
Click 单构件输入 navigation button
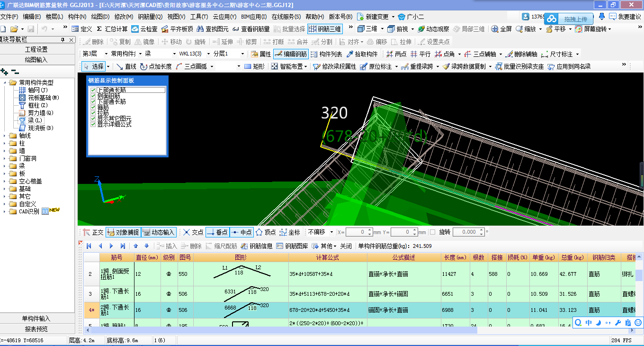point(36,319)
